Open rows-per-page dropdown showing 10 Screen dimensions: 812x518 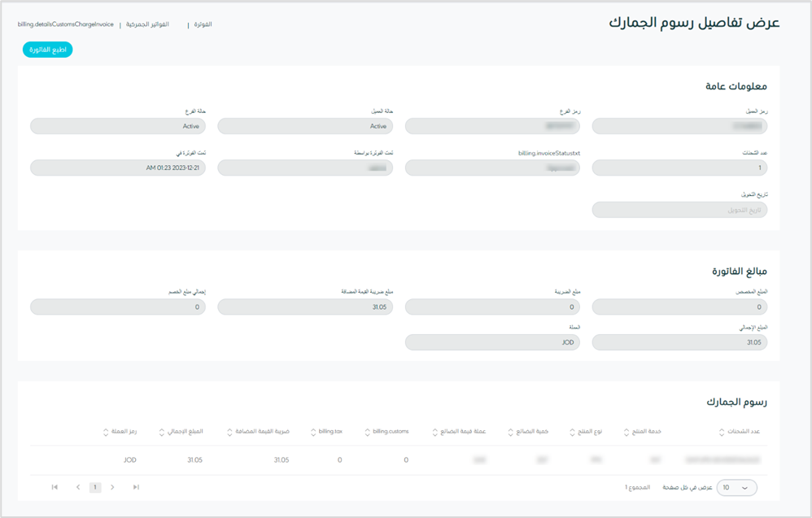[736, 487]
